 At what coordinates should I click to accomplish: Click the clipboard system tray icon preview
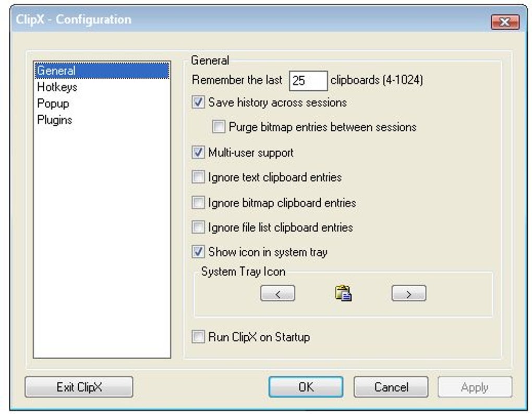point(343,294)
